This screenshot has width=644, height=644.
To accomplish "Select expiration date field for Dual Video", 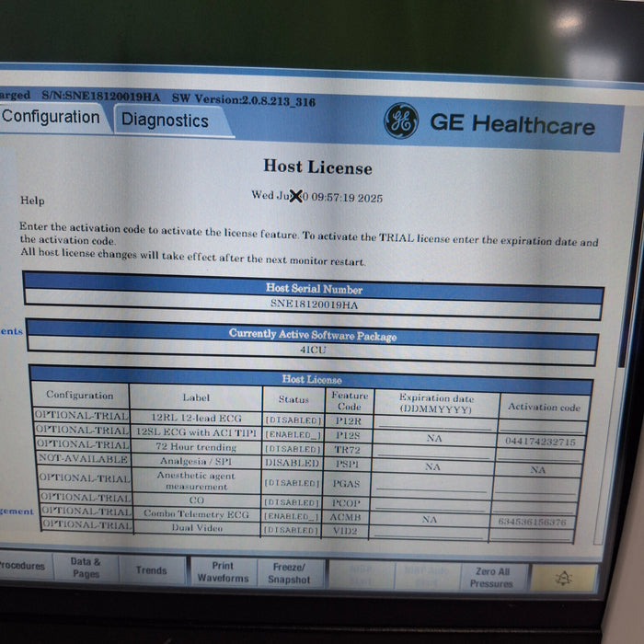I will click(428, 532).
